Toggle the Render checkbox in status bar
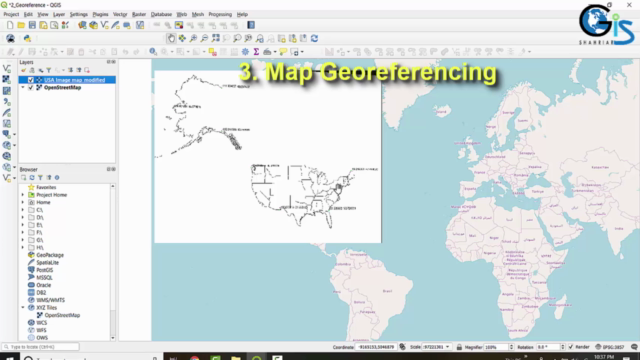Image resolution: width=640 pixels, height=360 pixels. click(x=571, y=347)
